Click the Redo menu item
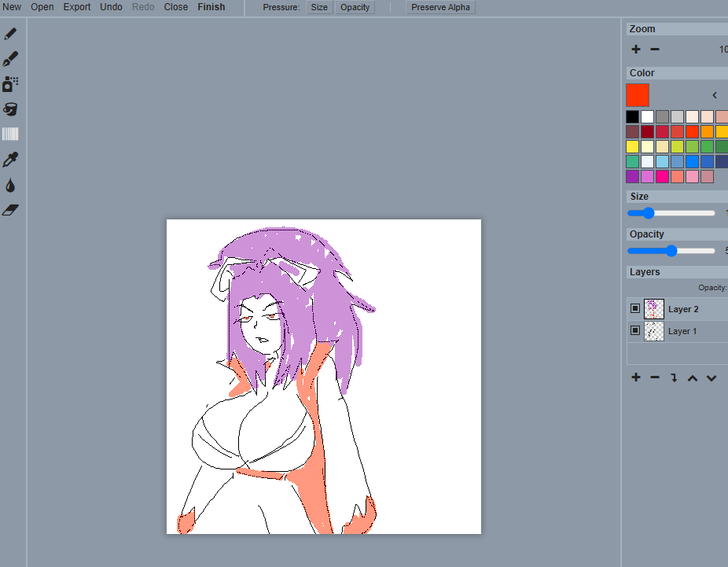The height and width of the screenshot is (567, 728). click(x=143, y=7)
